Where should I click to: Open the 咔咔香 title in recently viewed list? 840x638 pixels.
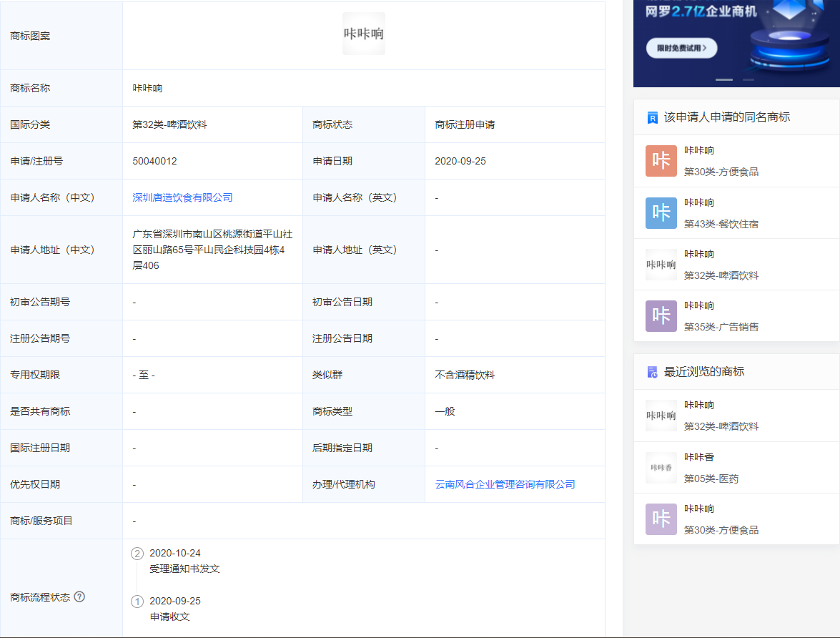tap(698, 457)
